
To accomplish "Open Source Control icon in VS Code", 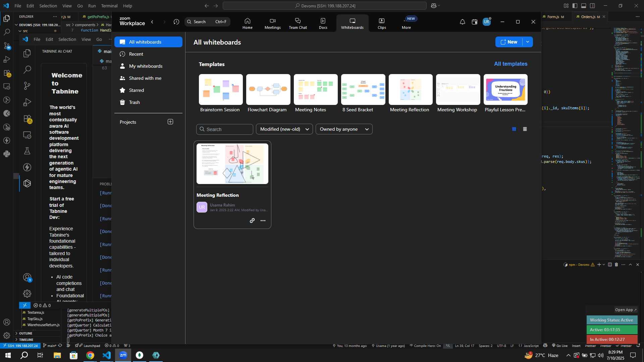I will (x=7, y=46).
